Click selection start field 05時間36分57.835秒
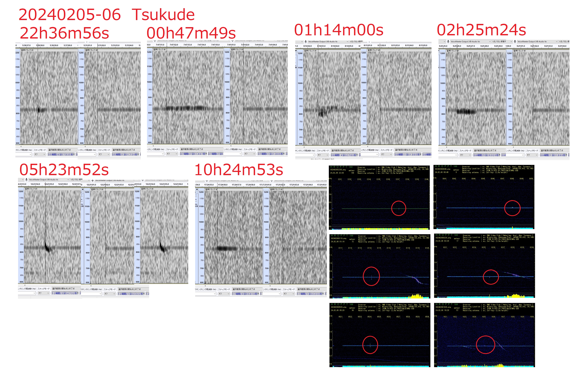 tap(61, 154)
